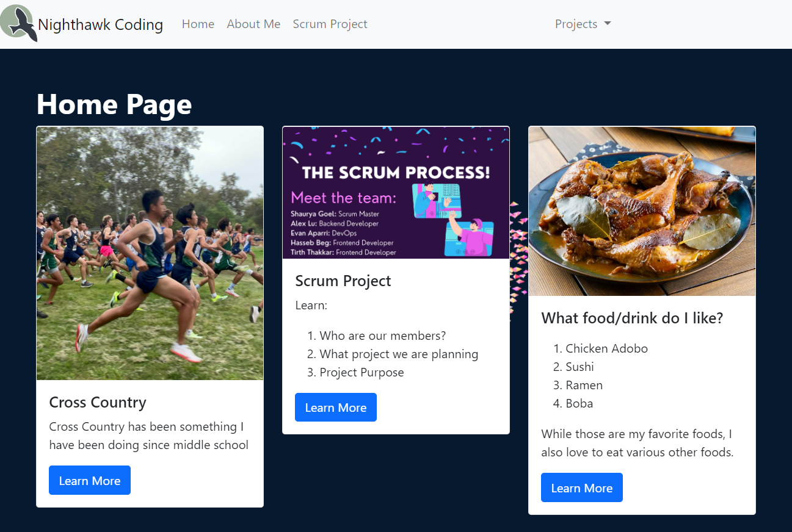
Task: Click the cross country race photo
Action: pyautogui.click(x=150, y=253)
